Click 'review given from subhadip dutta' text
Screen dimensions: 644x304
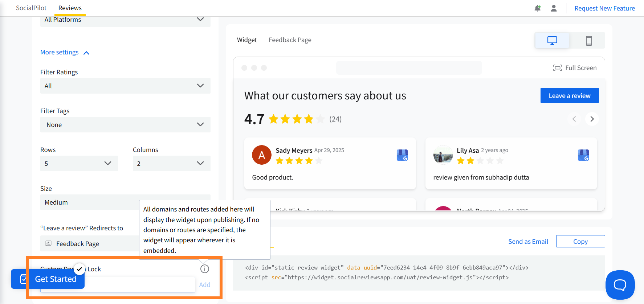tap(481, 177)
